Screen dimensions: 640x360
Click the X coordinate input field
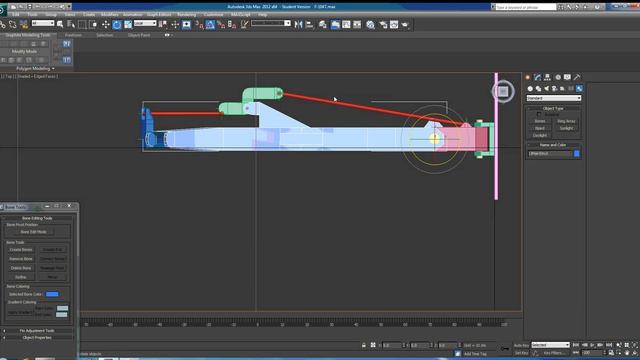pos(392,345)
